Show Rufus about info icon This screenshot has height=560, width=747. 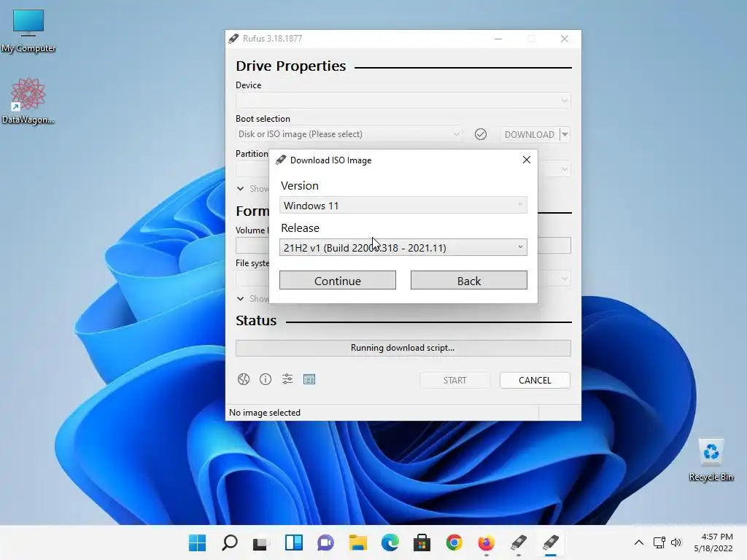click(266, 379)
